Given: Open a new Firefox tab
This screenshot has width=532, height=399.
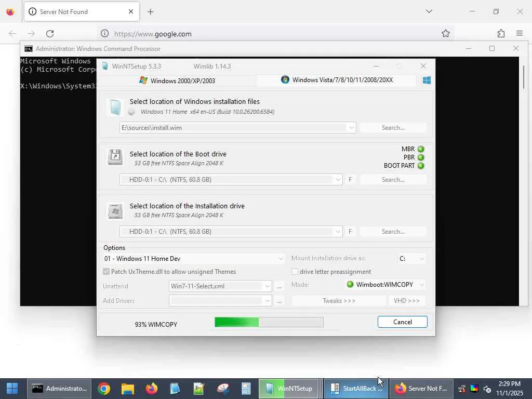Looking at the screenshot, I should 150,12.
